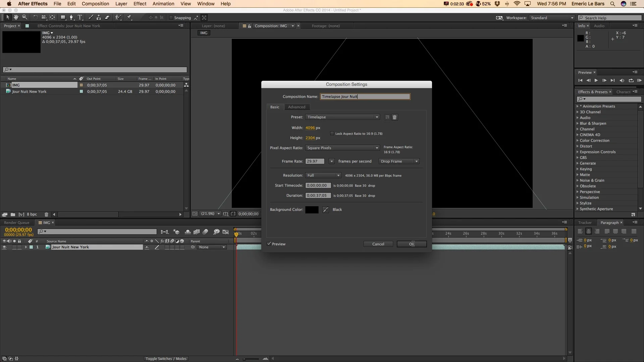The image size is (644, 362).
Task: Select the Hand tool
Action: click(16, 17)
